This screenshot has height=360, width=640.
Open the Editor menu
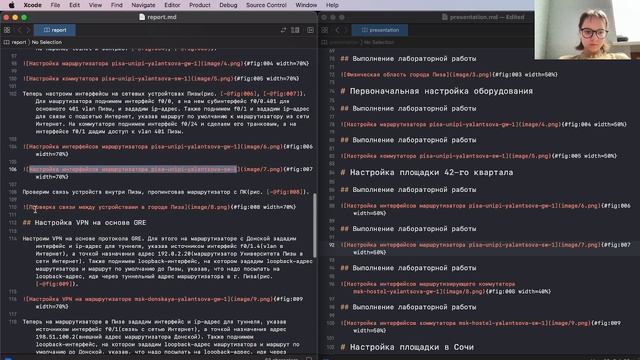(x=172, y=5)
